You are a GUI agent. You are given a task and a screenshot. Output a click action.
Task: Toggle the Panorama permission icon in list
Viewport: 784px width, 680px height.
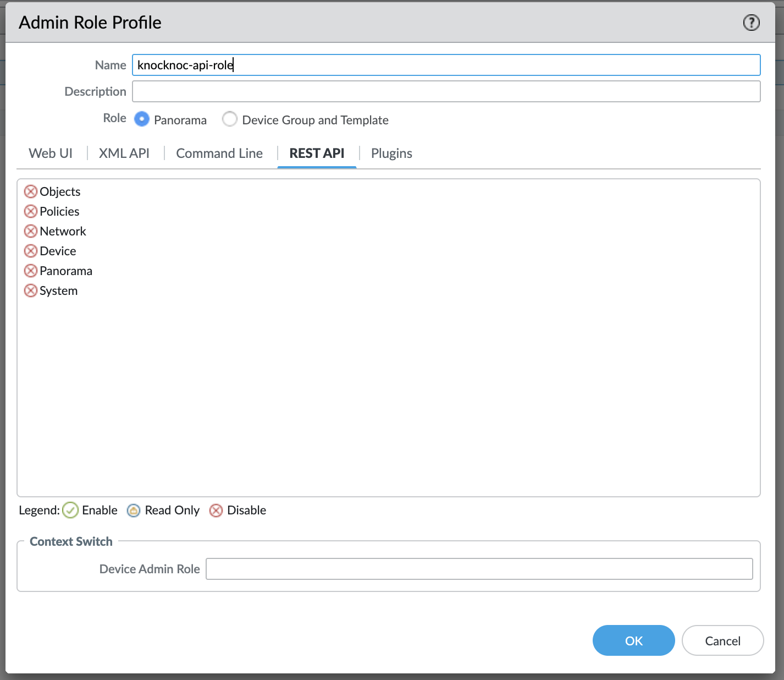(x=31, y=271)
